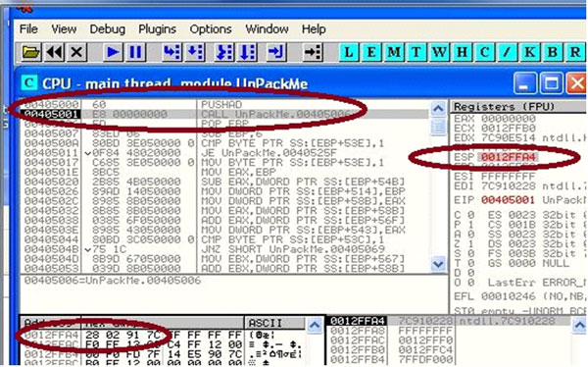The image size is (588, 367).
Task: Show References with R button
Action: coord(575,52)
